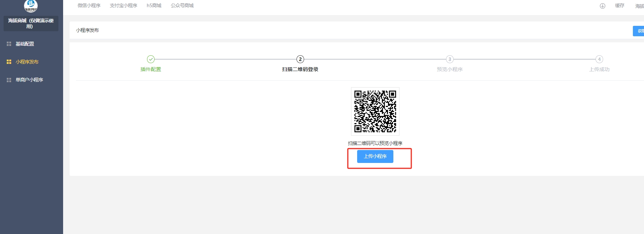Click the 小程序发布 page header title
This screenshot has height=234, width=644.
click(87, 30)
